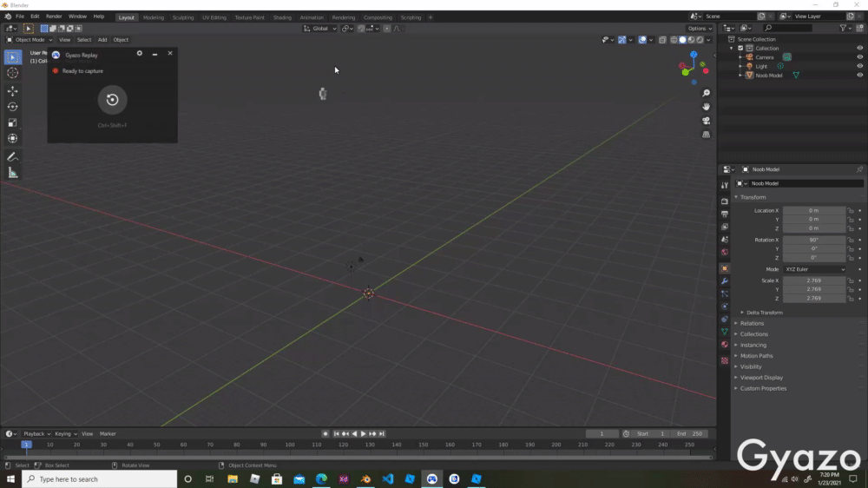Click the Gyazo Replay capture button

click(x=112, y=100)
